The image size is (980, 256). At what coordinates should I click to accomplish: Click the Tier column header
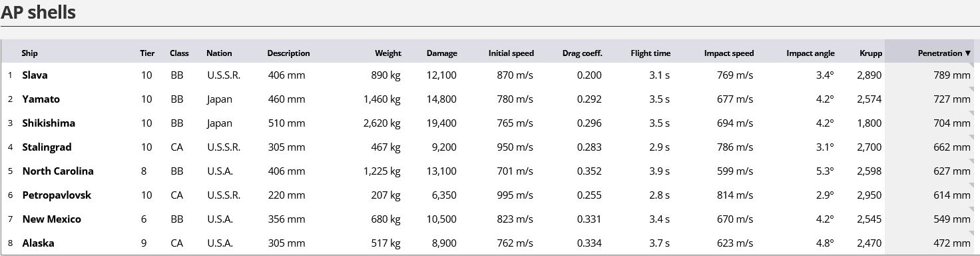[147, 53]
